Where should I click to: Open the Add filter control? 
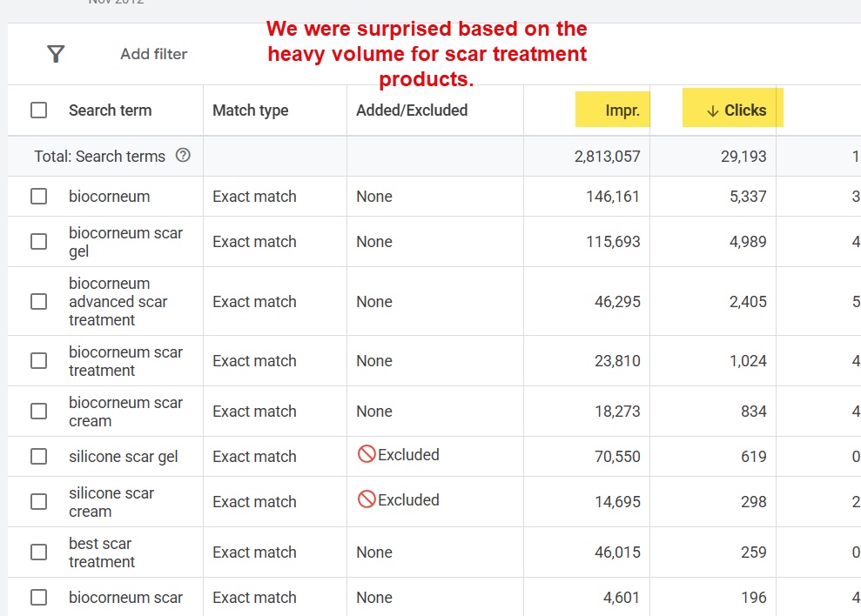tap(153, 53)
